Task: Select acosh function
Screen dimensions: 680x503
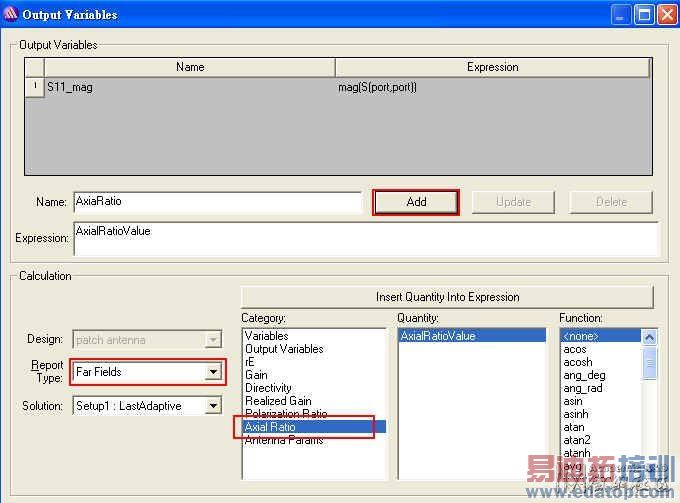Action: pos(578,362)
